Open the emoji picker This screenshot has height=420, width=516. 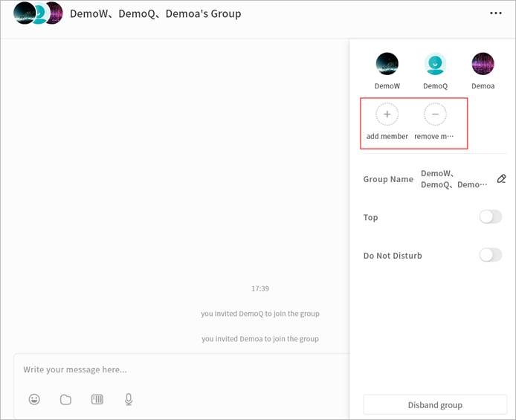[34, 399]
